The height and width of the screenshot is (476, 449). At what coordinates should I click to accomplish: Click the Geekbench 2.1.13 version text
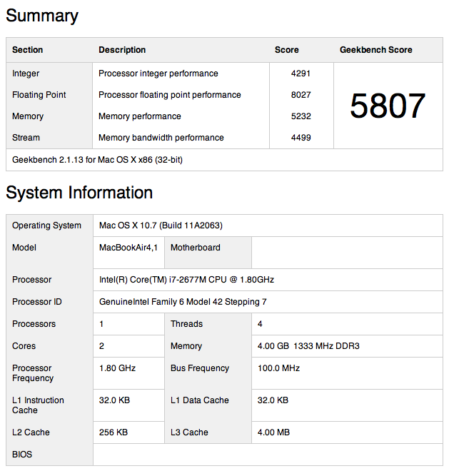tap(97, 160)
